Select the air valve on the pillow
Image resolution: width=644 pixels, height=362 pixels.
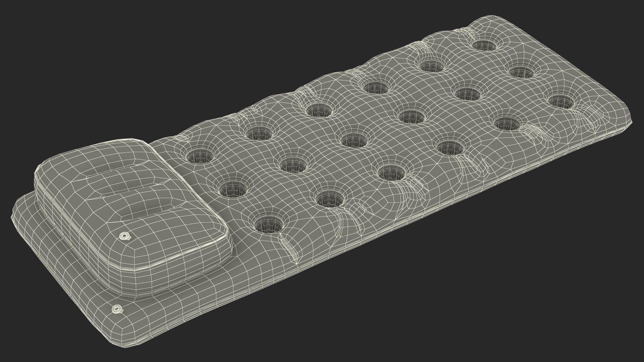(125, 237)
